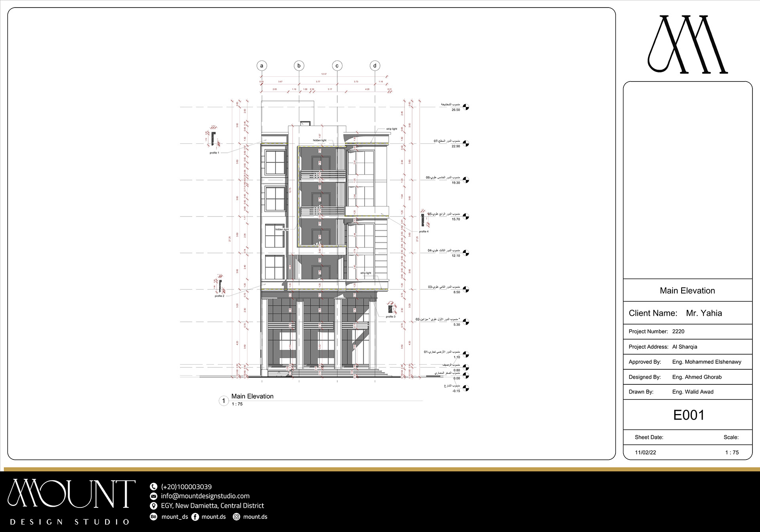The height and width of the screenshot is (532, 760).
Task: Click the phone number (+20)100003039
Action: pyautogui.click(x=186, y=487)
